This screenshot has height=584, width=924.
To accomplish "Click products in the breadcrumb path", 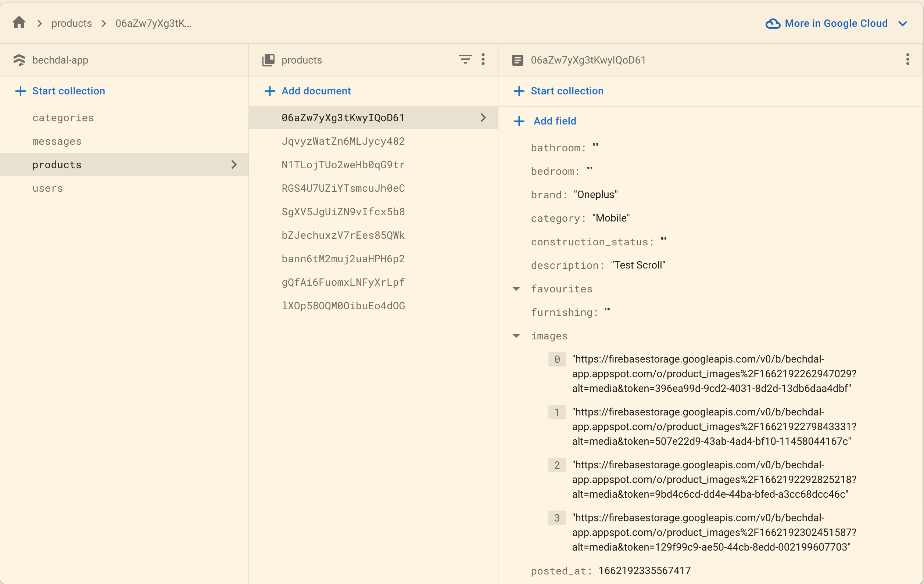I will pos(71,24).
